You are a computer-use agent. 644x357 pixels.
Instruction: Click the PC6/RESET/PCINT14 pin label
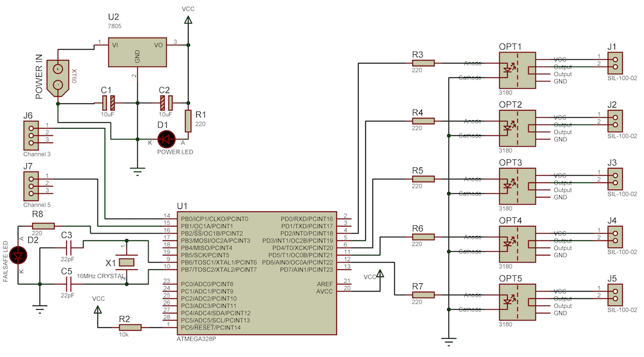coord(211,328)
